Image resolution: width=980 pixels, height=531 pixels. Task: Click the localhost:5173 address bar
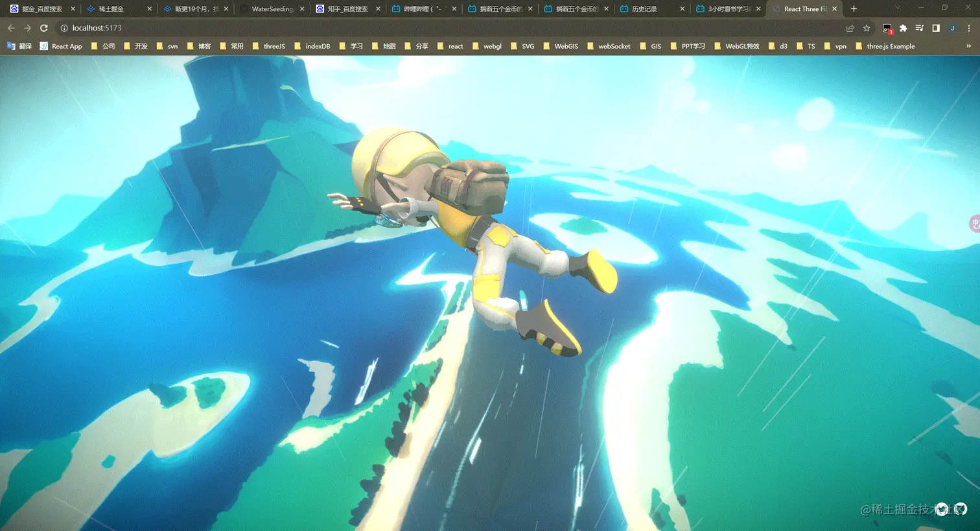click(x=454, y=28)
